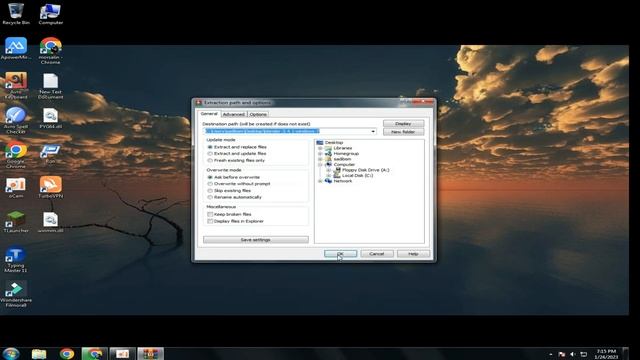Choose Extract and update files option
This screenshot has width=640, height=360.
click(x=237, y=153)
